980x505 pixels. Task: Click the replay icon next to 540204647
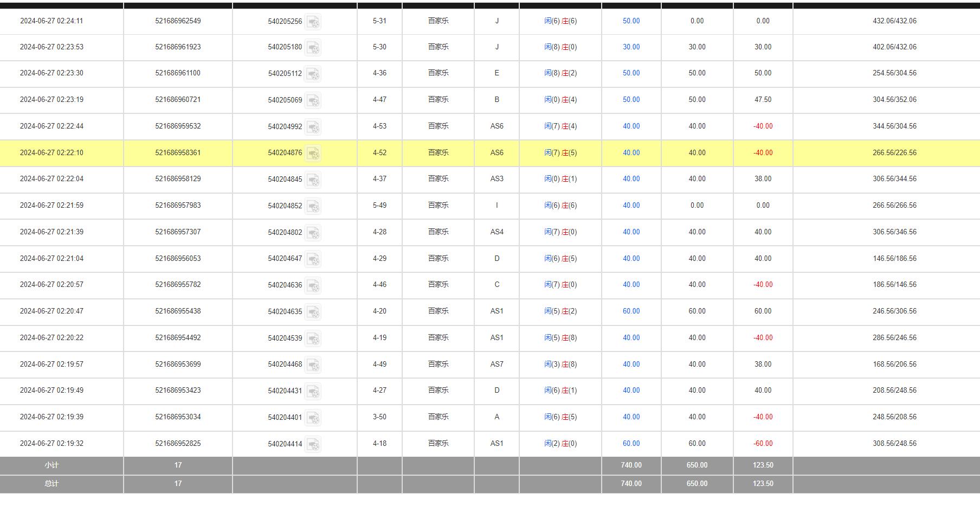(x=313, y=259)
